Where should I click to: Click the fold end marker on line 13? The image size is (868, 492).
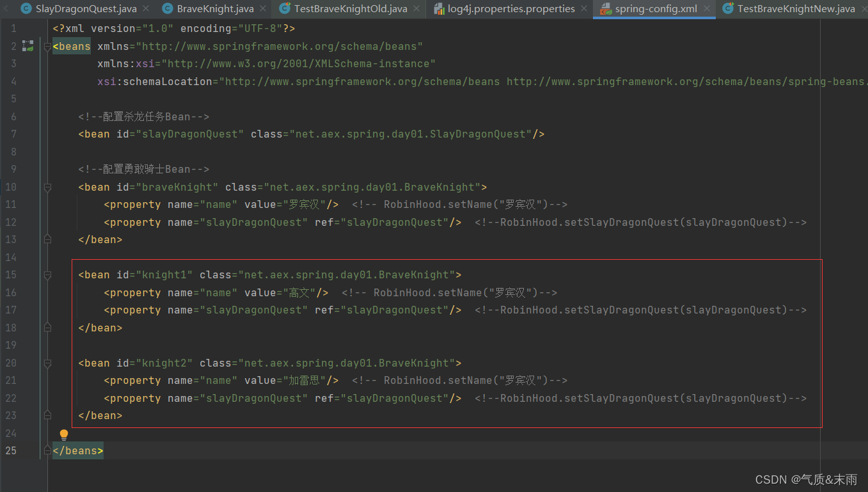pos(47,239)
